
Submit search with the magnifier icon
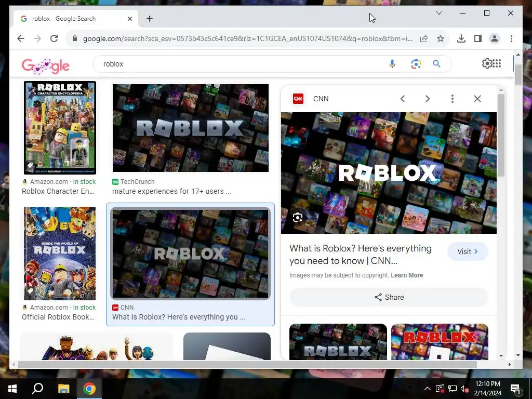436,64
